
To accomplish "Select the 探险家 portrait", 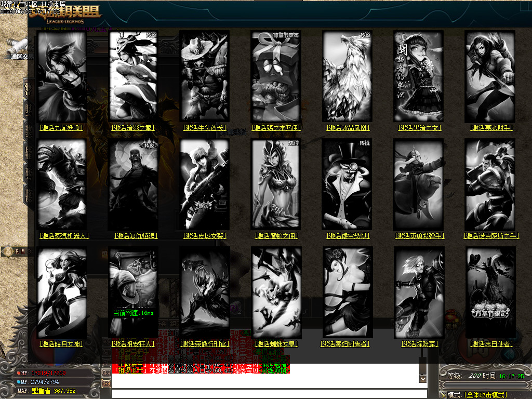I will [419, 292].
